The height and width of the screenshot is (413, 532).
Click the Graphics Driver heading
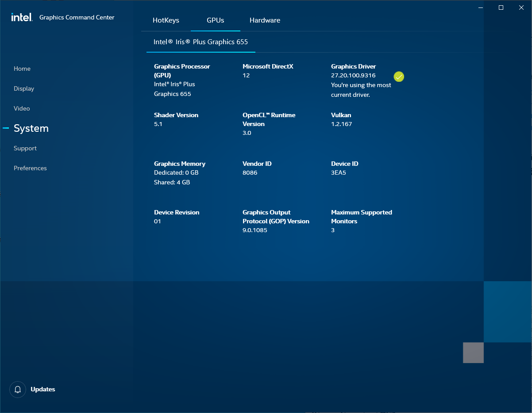(x=354, y=66)
